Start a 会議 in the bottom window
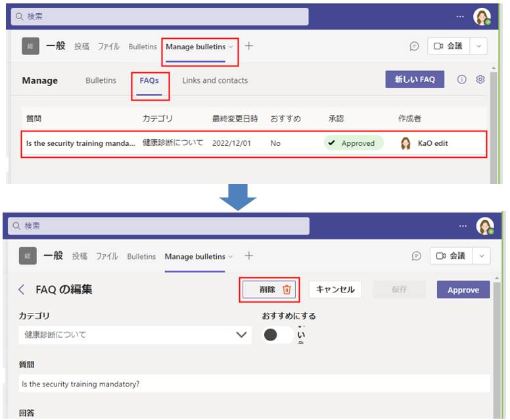This screenshot has width=510, height=420. tap(451, 256)
